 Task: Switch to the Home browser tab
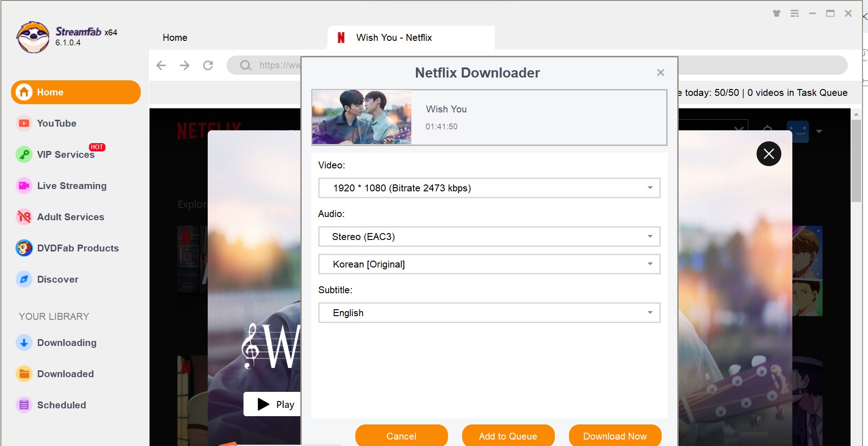[175, 38]
